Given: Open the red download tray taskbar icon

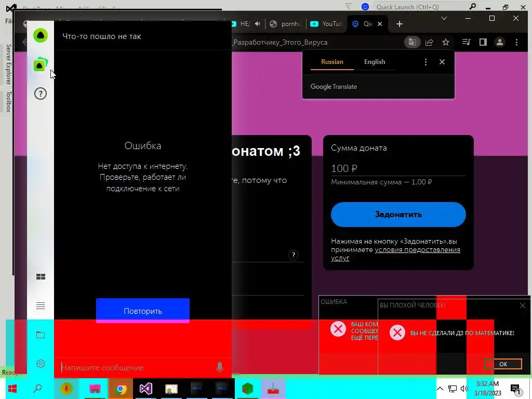Looking at the screenshot, I should pyautogui.click(x=273, y=389).
